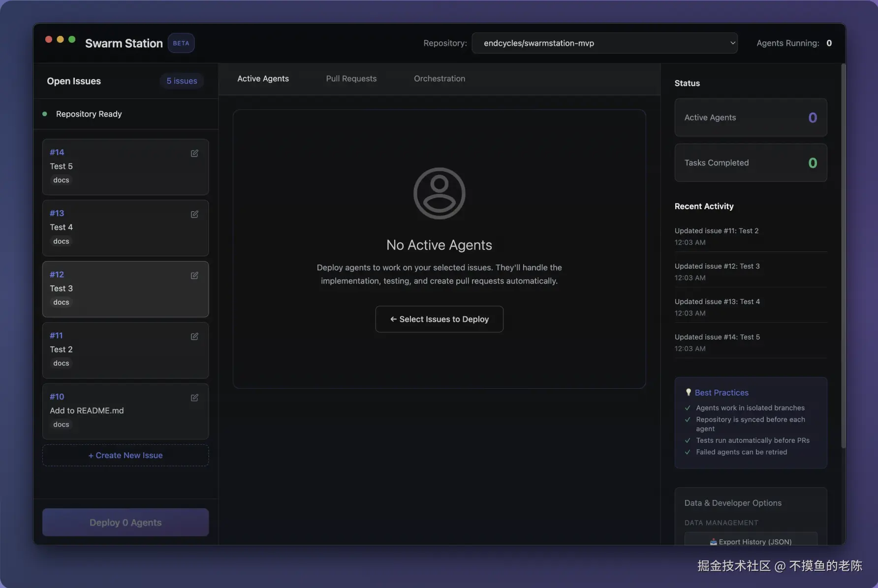Click docs label on issue #14
The height and width of the screenshot is (588, 878).
(61, 180)
